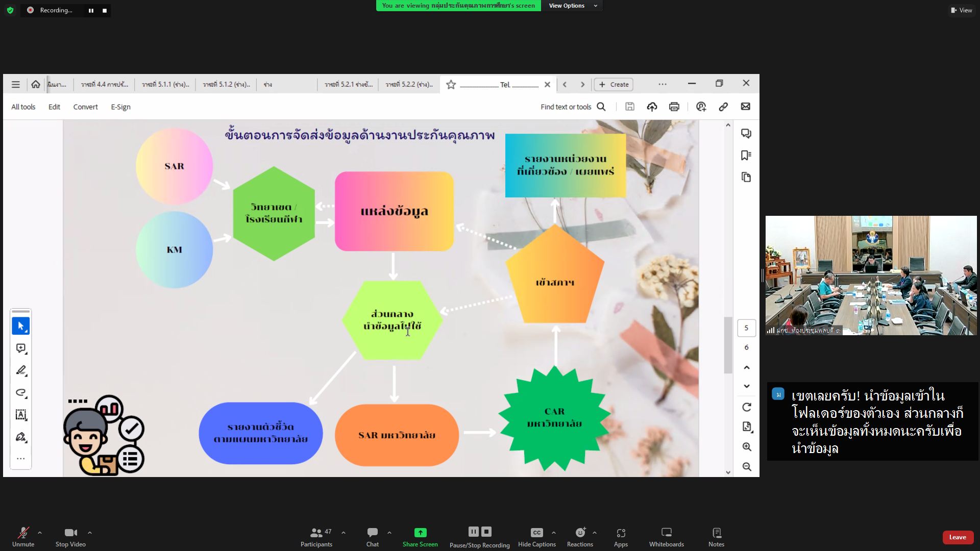Open the Notes panel

[x=716, y=537]
